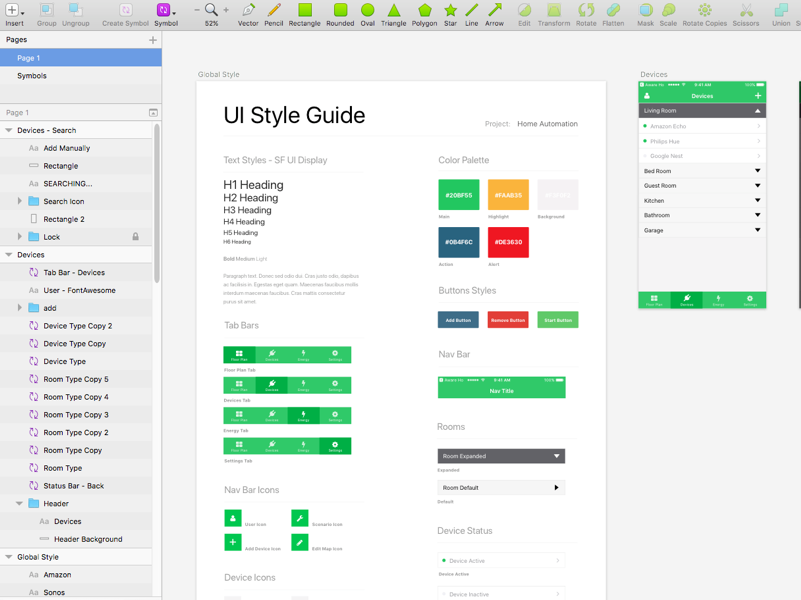Add a new page with plus button
The image size is (801, 600).
153,40
